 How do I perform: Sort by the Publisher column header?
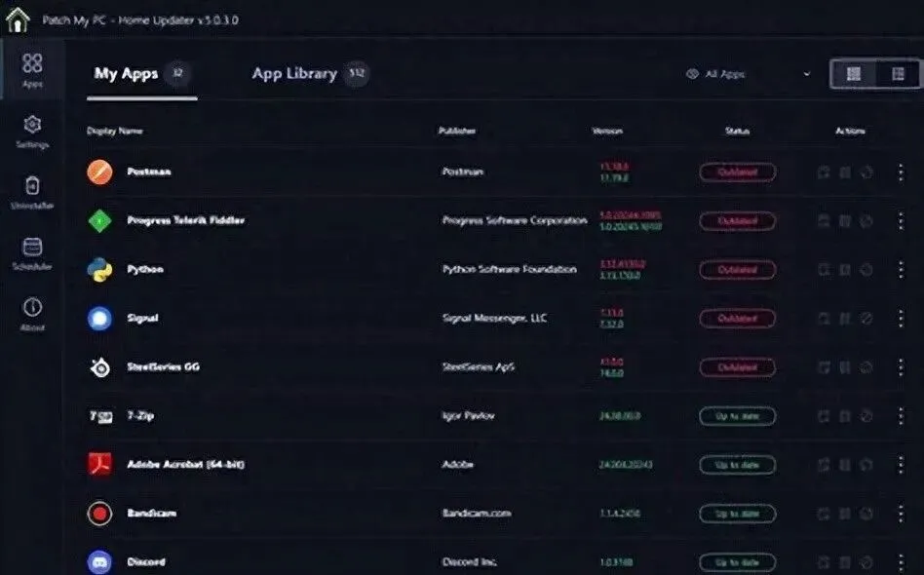coord(457,131)
